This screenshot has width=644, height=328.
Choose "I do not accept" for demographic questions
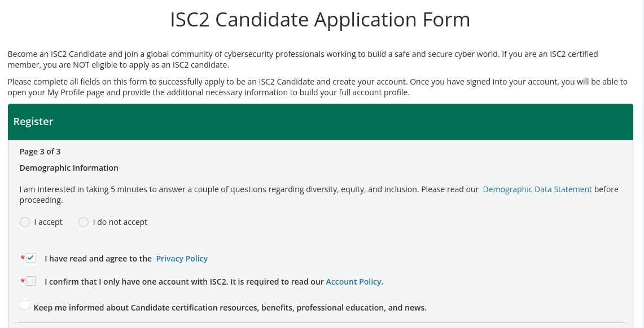[x=84, y=222]
